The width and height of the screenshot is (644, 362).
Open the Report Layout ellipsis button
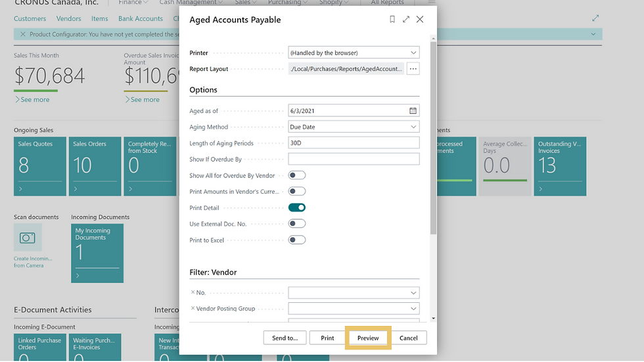pos(413,68)
